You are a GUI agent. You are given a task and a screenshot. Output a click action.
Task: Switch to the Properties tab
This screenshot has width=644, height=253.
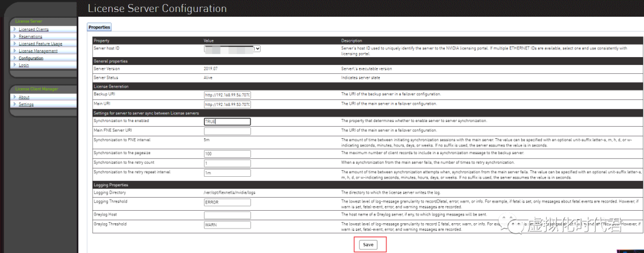[x=99, y=27]
